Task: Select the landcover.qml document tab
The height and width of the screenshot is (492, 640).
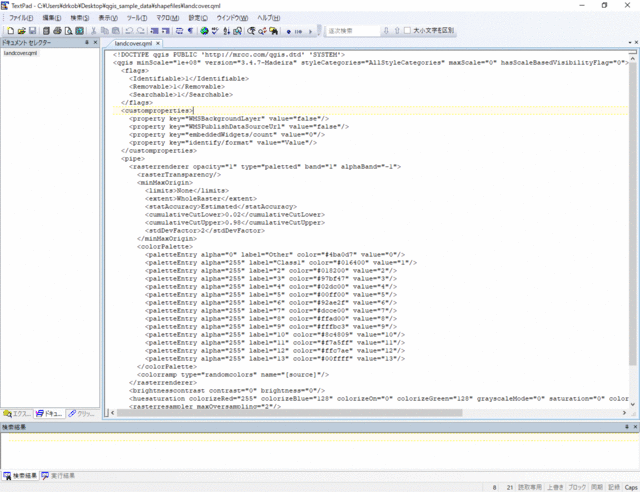Action: coord(133,43)
